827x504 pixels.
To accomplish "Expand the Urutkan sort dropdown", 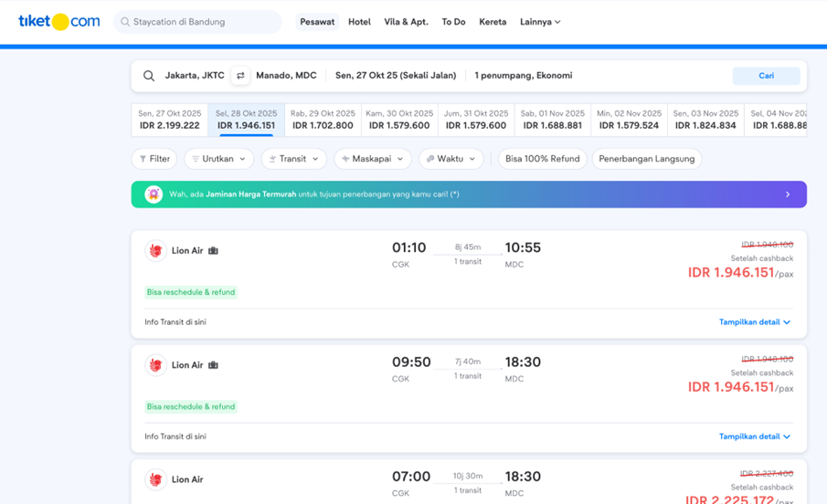I will [x=218, y=159].
